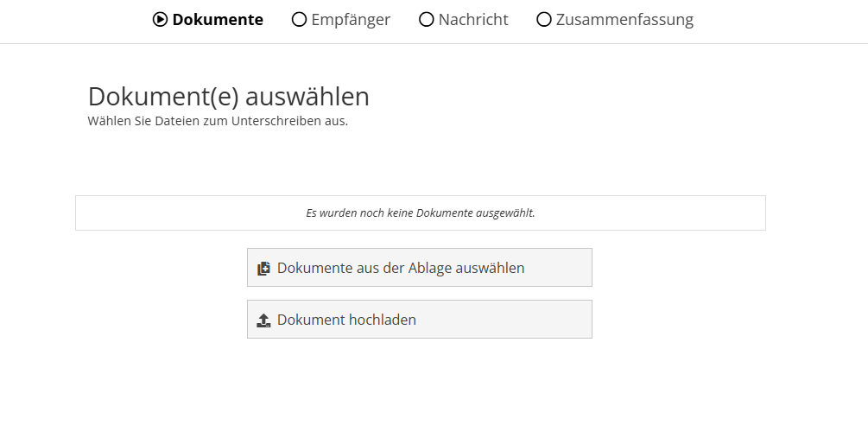This screenshot has height=444, width=868.
Task: Click the circle icon beside Zusammenfassung
Action: tap(544, 19)
